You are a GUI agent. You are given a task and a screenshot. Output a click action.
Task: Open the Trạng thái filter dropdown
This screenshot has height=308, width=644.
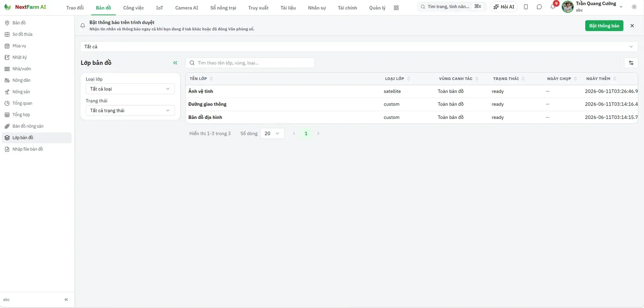click(x=130, y=111)
